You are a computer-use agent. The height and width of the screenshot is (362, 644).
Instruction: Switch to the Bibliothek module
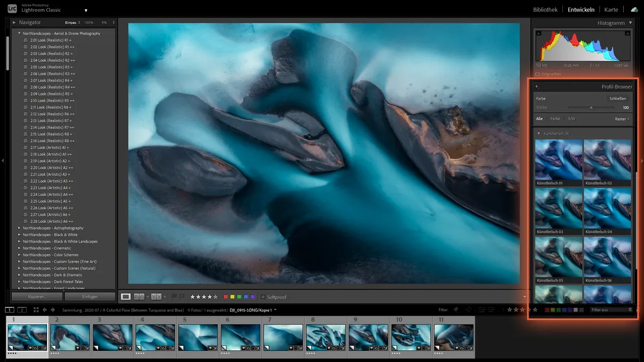545,9
